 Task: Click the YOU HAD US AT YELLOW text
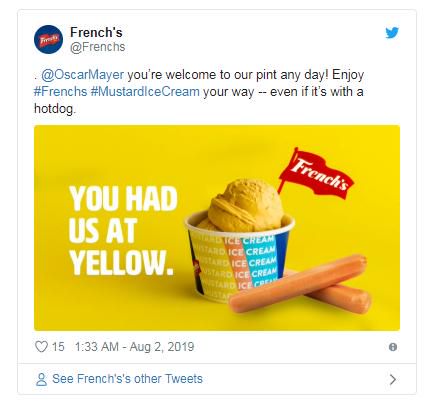click(123, 230)
